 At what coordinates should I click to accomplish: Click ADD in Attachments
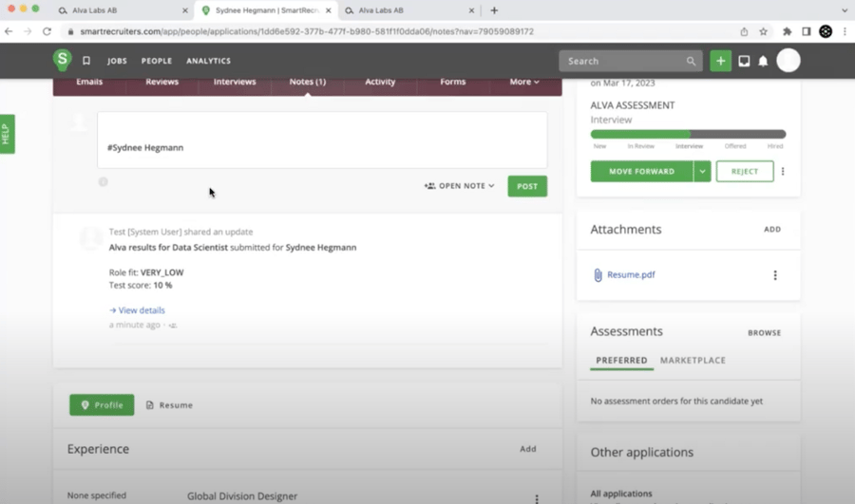(772, 230)
